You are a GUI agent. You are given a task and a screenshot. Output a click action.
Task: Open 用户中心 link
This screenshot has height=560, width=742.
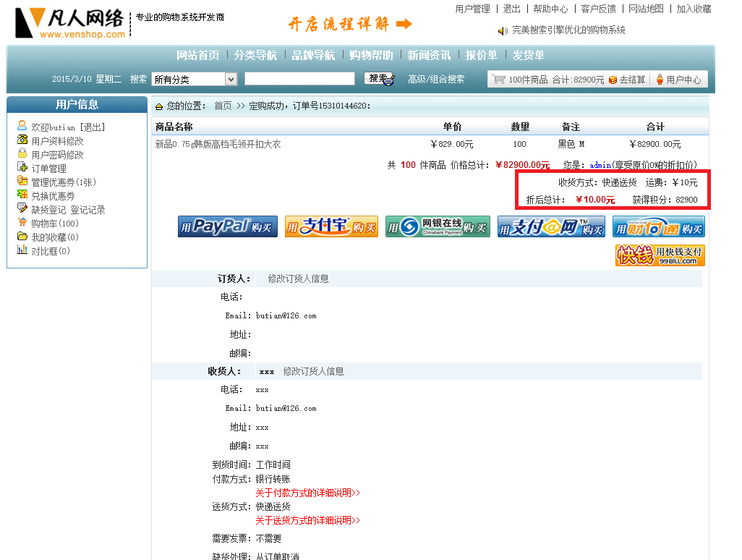pyautogui.click(x=683, y=80)
